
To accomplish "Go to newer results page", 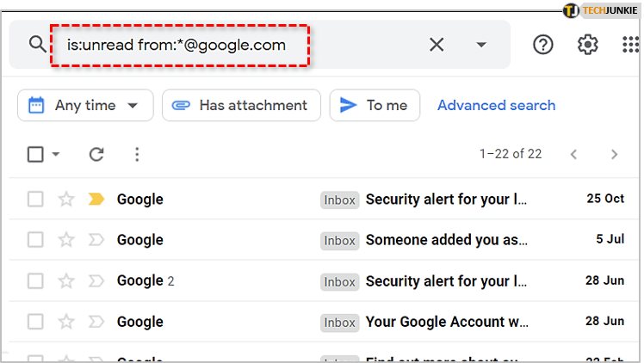I will (x=573, y=155).
